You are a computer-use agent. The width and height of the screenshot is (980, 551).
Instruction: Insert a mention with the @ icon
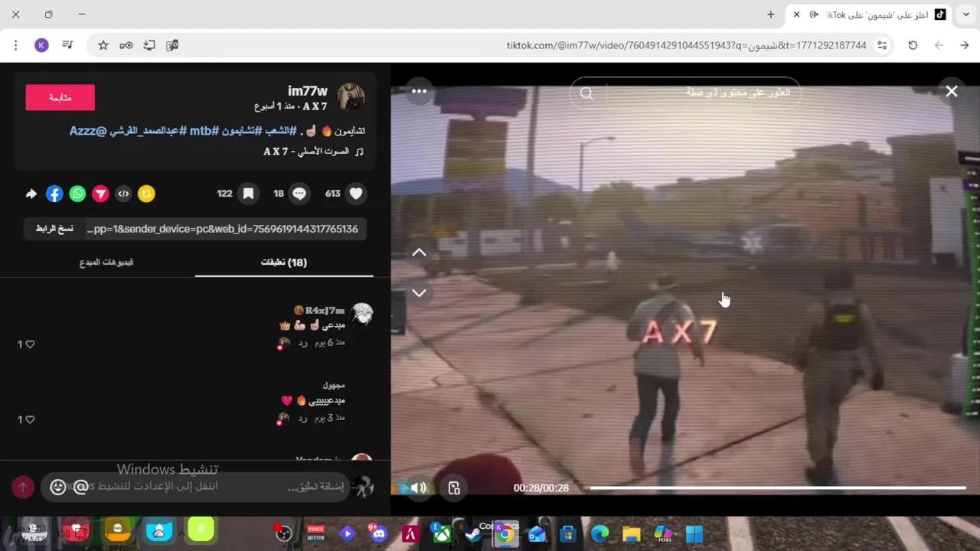point(80,487)
